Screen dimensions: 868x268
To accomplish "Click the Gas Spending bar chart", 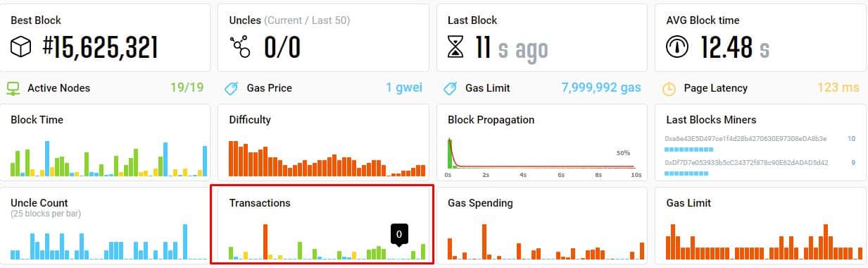I will point(546,241).
